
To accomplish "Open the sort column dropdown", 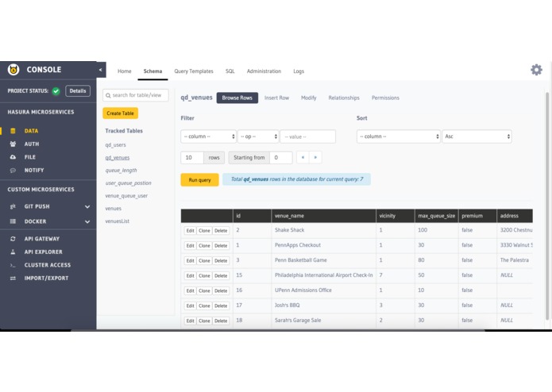I will click(x=399, y=136).
